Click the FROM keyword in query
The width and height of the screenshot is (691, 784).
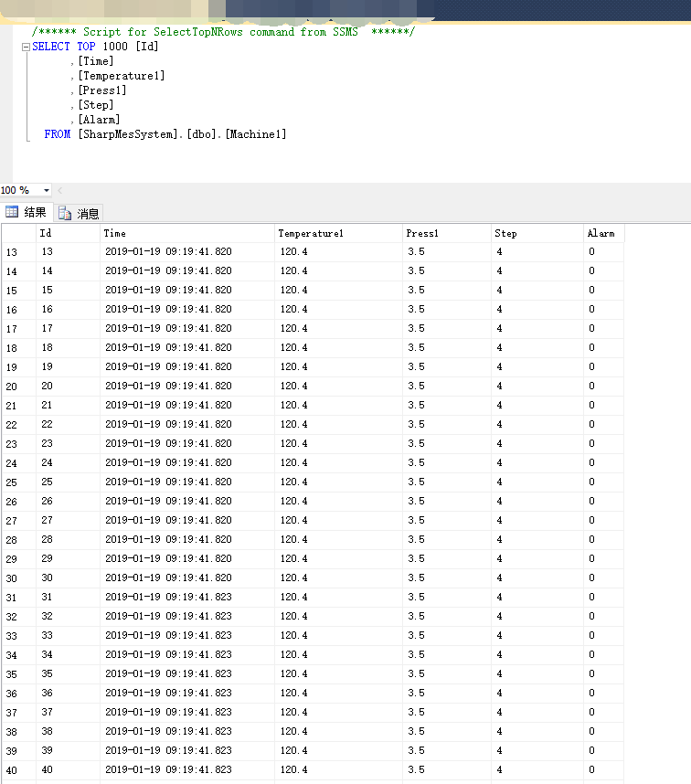[58, 134]
